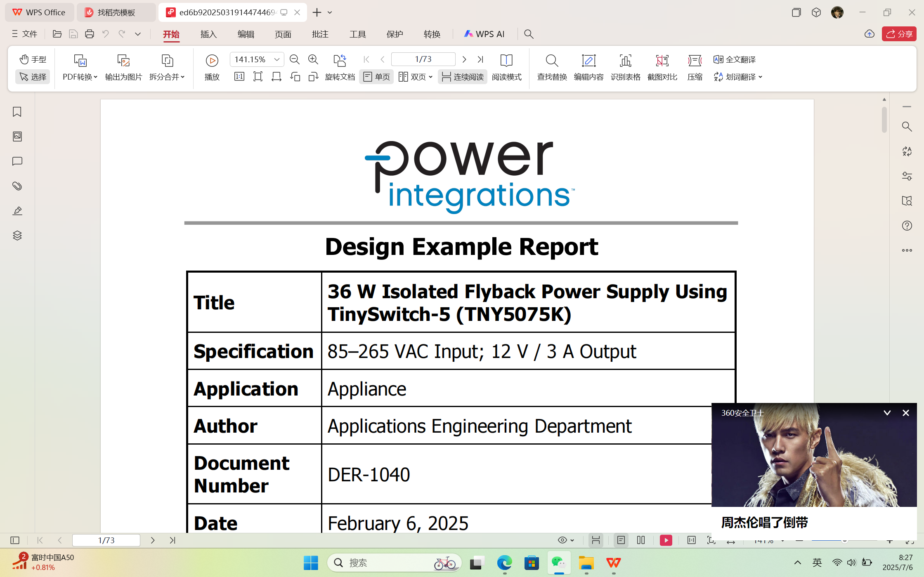Switch to the 插入 ribbon tab
Image resolution: width=924 pixels, height=577 pixels.
click(208, 34)
